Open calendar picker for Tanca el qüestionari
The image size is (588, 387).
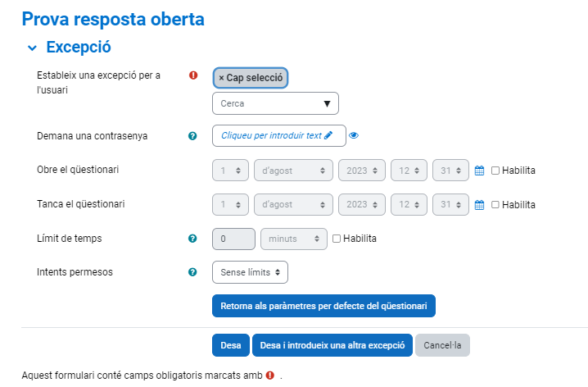(480, 204)
